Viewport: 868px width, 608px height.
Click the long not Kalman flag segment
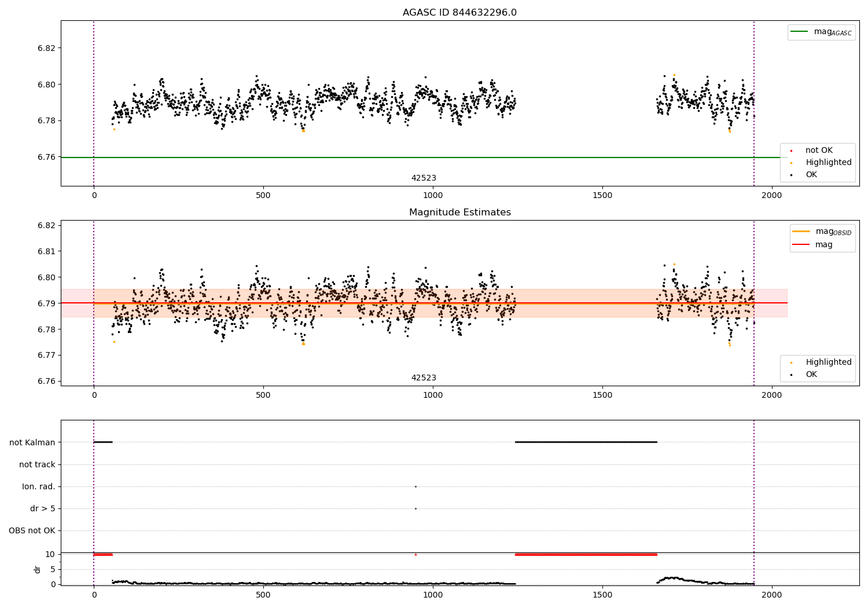[x=586, y=442]
